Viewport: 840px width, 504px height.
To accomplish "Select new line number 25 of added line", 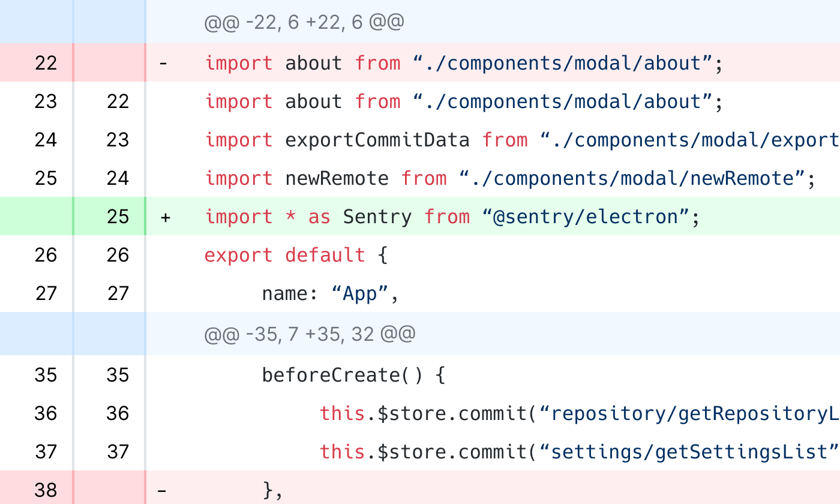I will point(118,217).
